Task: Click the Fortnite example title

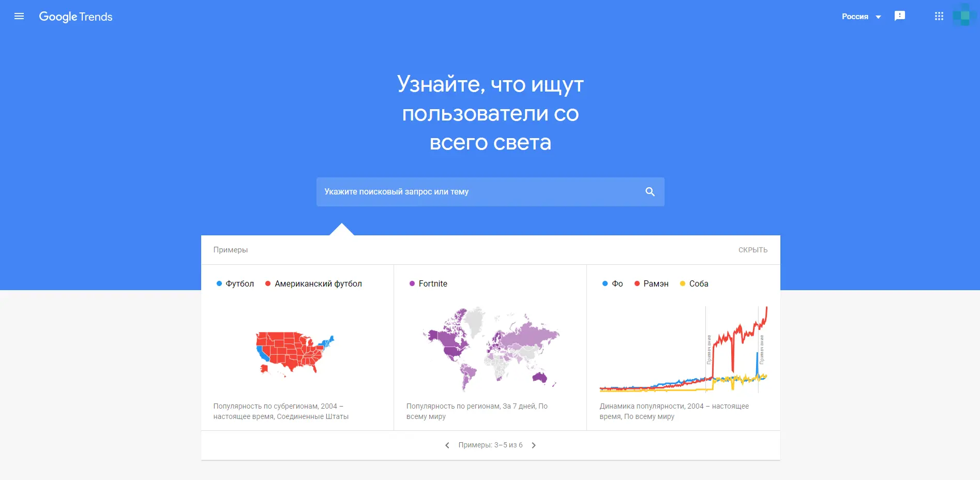Action: 433,283
